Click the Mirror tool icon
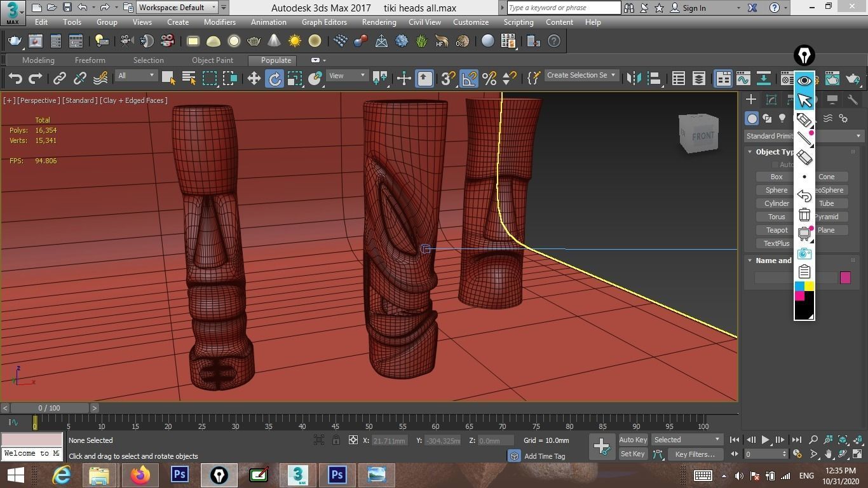The width and height of the screenshot is (868, 488). [634, 78]
